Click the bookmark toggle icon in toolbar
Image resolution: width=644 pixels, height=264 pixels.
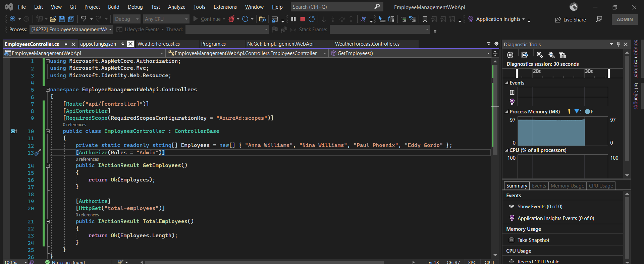pyautogui.click(x=425, y=19)
